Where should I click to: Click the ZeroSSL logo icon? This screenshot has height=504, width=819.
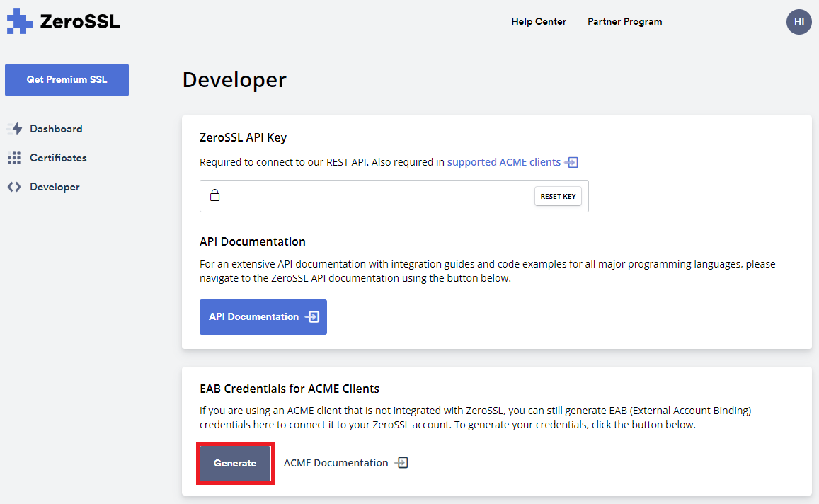click(19, 21)
